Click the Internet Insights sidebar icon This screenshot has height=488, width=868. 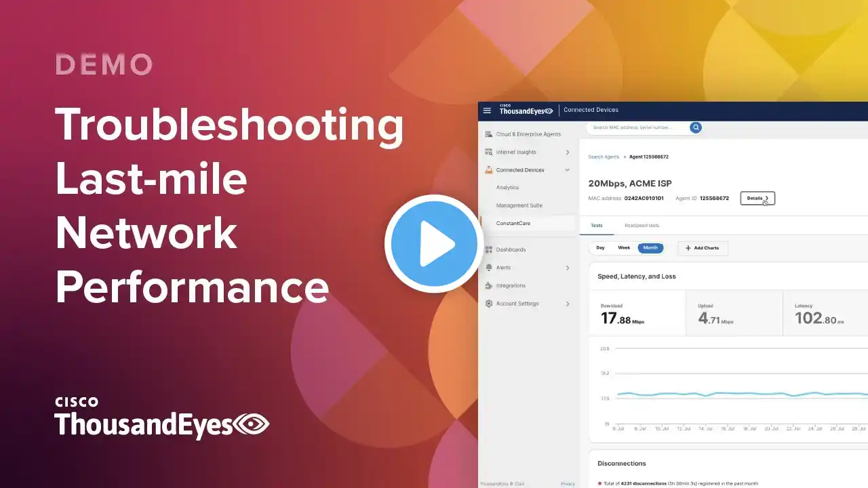(489, 152)
